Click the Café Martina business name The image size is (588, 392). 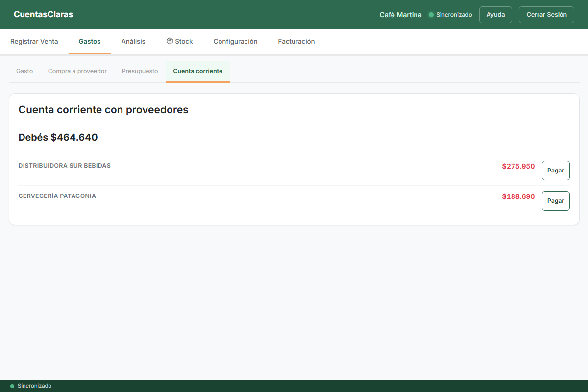pyautogui.click(x=400, y=15)
